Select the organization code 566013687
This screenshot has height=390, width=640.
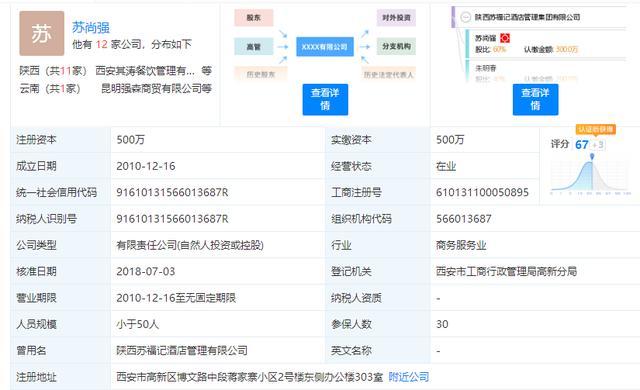point(463,219)
